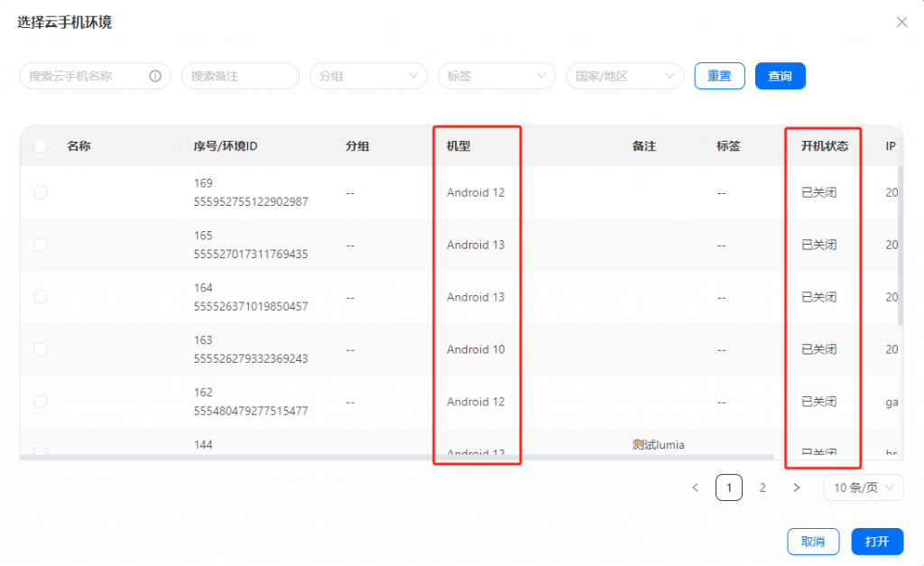Image resolution: width=924 pixels, height=566 pixels.
Task: Open the 国家/地区 country dropdown
Action: (x=624, y=76)
